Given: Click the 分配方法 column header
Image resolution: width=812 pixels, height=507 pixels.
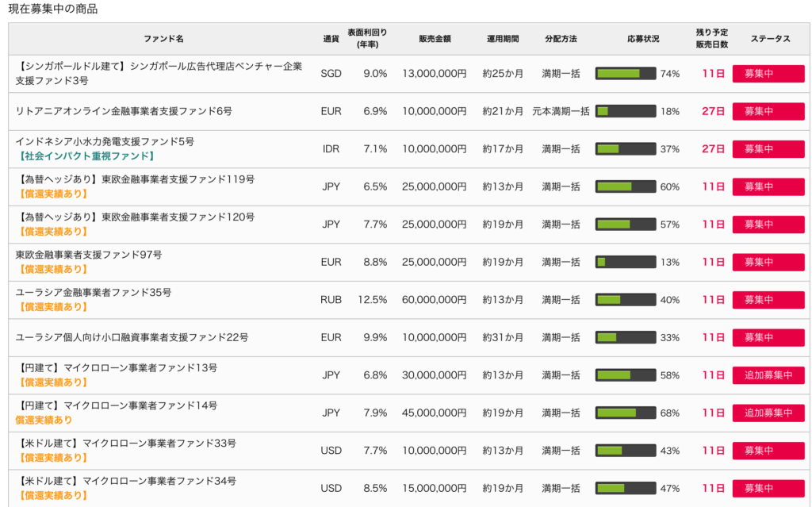Looking at the screenshot, I should tap(561, 39).
